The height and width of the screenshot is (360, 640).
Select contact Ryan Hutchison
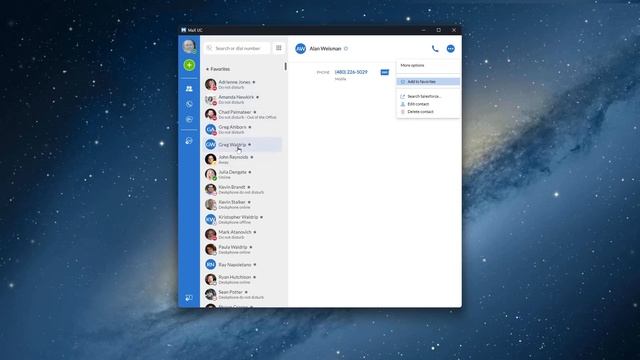[243, 280]
